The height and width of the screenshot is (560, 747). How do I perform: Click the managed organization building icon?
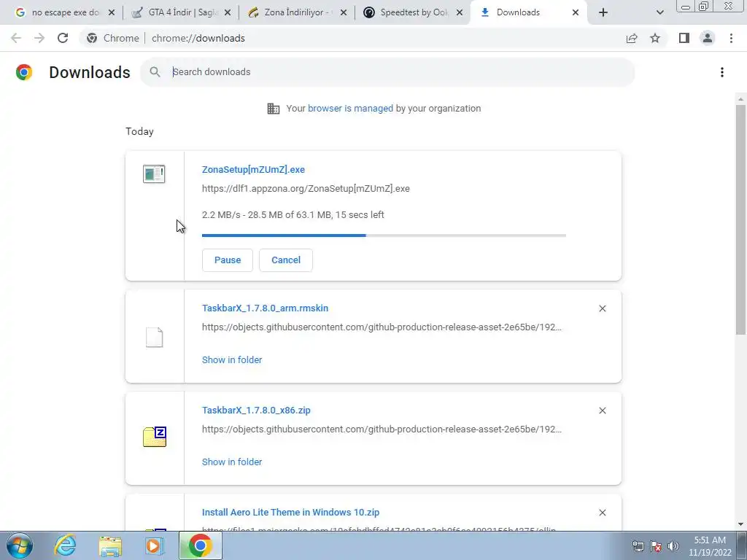click(274, 109)
